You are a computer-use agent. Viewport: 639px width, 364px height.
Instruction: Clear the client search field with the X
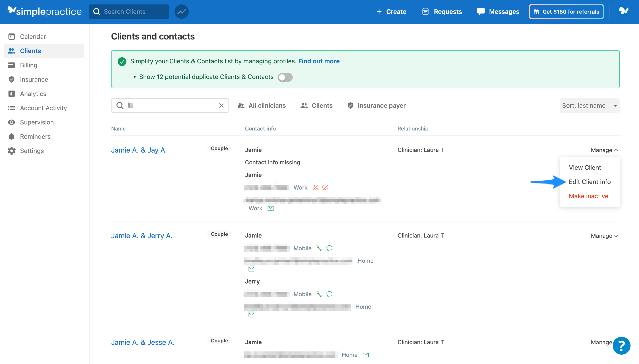[x=221, y=105]
